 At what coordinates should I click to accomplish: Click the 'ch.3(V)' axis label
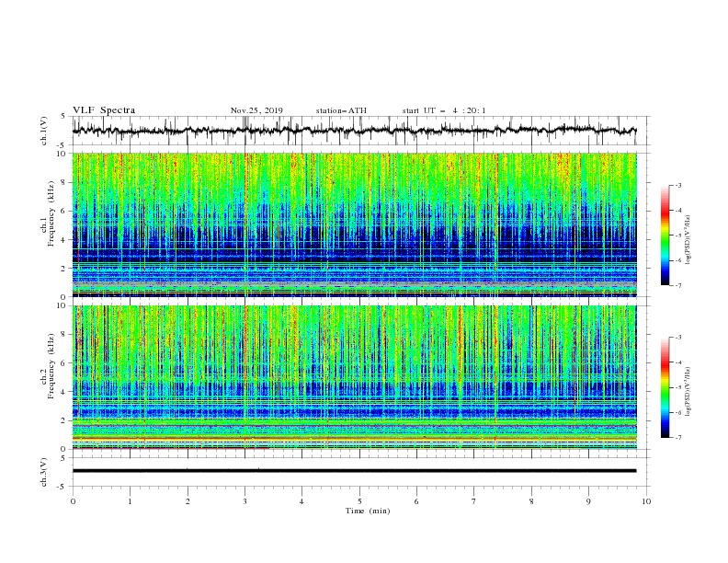(44, 472)
